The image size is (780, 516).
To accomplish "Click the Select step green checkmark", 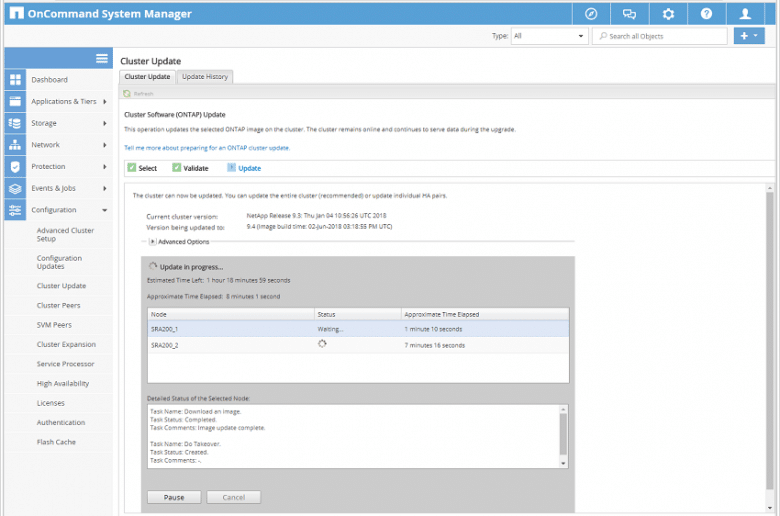I will (x=131, y=168).
